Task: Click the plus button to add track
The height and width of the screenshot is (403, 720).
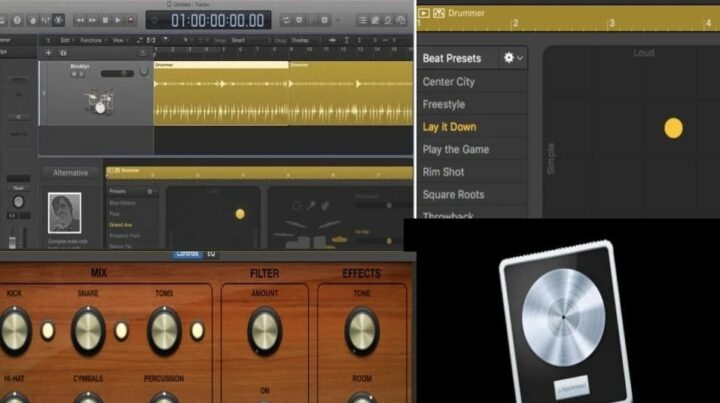Action: (x=48, y=53)
